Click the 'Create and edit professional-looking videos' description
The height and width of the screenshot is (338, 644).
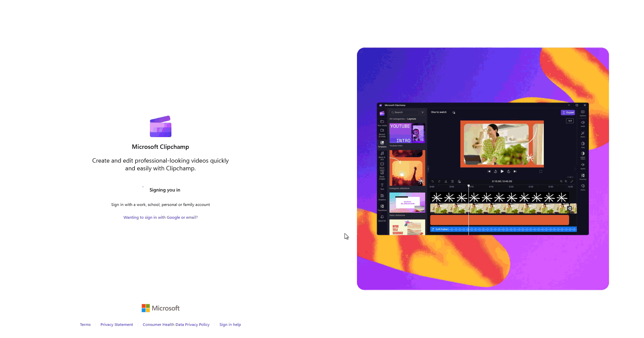(161, 164)
